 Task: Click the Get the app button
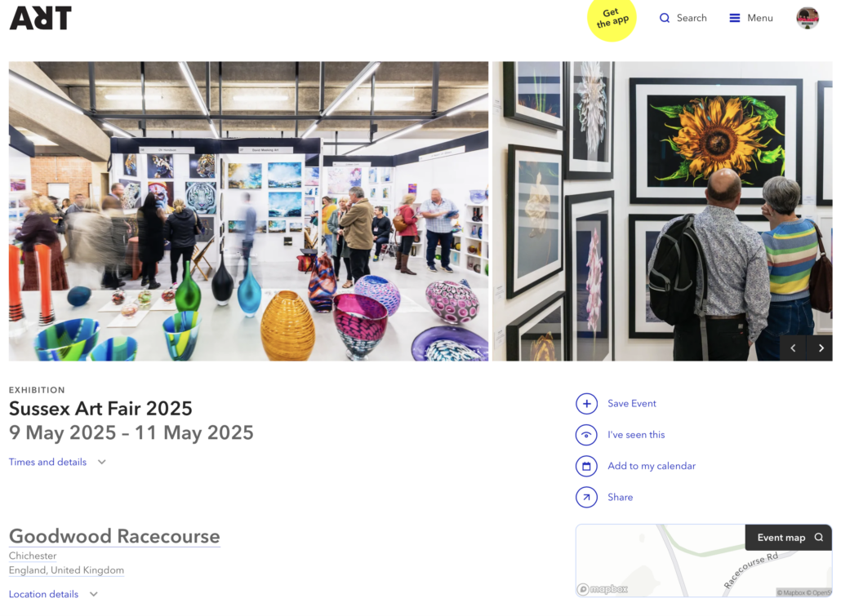point(612,20)
